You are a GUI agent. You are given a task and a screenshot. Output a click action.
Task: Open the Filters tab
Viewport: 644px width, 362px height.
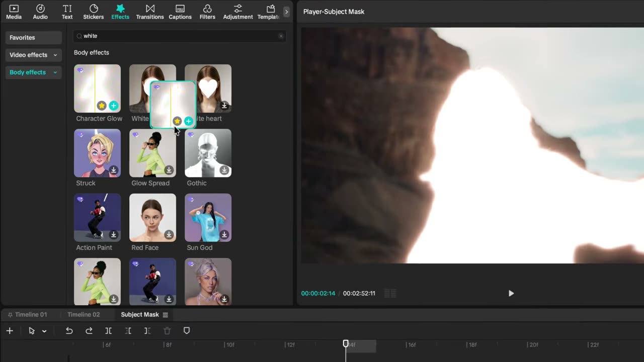click(207, 12)
